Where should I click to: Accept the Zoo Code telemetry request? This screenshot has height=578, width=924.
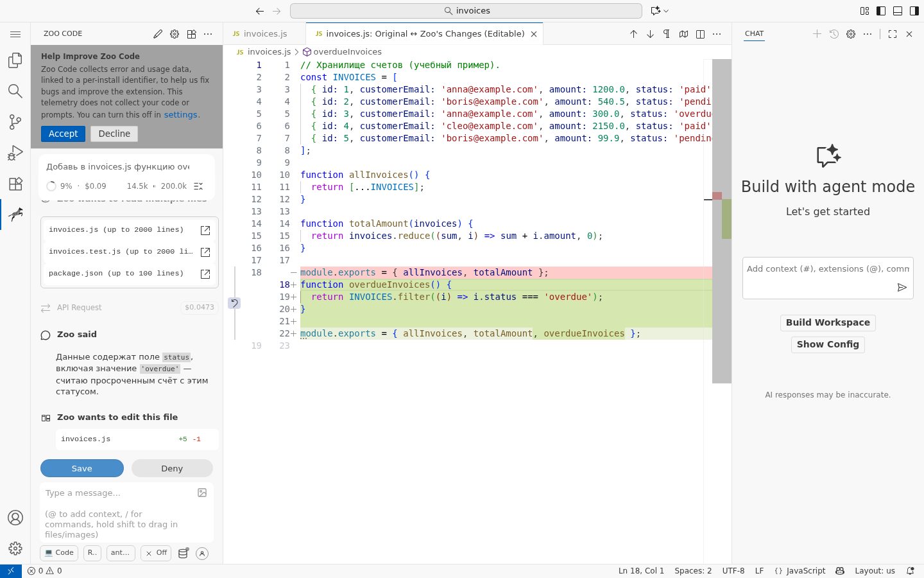tap(64, 134)
